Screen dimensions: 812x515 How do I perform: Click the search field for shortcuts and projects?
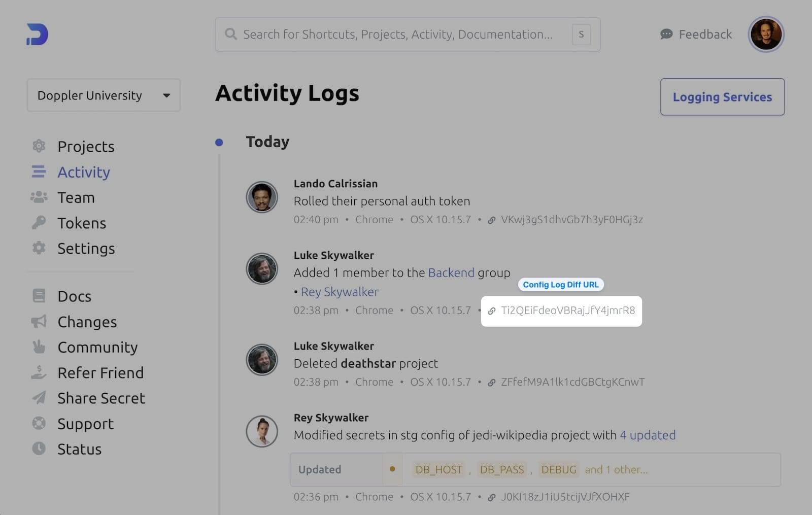[408, 34]
